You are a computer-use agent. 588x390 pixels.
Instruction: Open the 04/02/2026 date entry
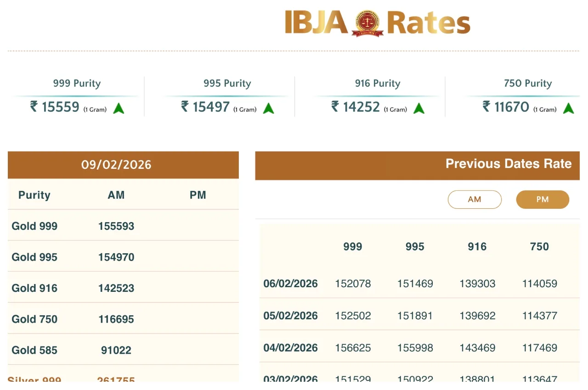(x=290, y=348)
